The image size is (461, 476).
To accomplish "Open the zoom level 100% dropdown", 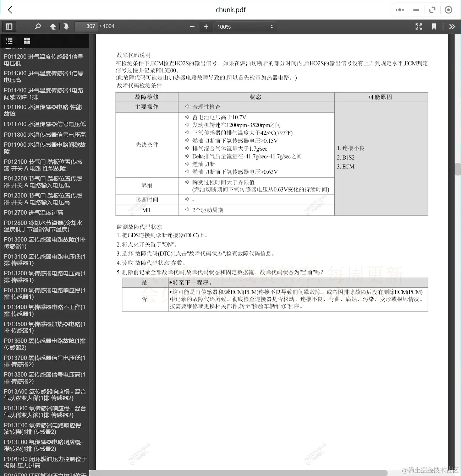I will (x=245, y=26).
